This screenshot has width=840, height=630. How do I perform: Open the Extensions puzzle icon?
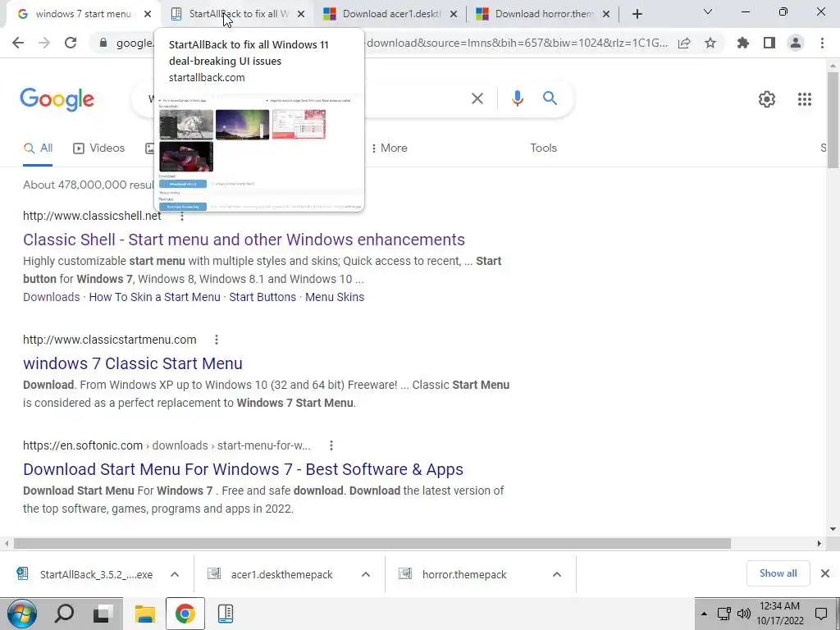(x=742, y=43)
